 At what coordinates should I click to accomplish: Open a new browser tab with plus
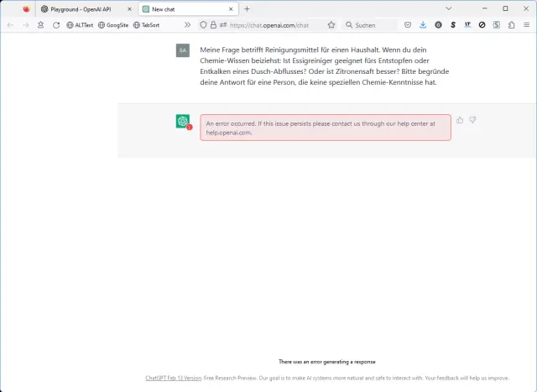click(247, 9)
